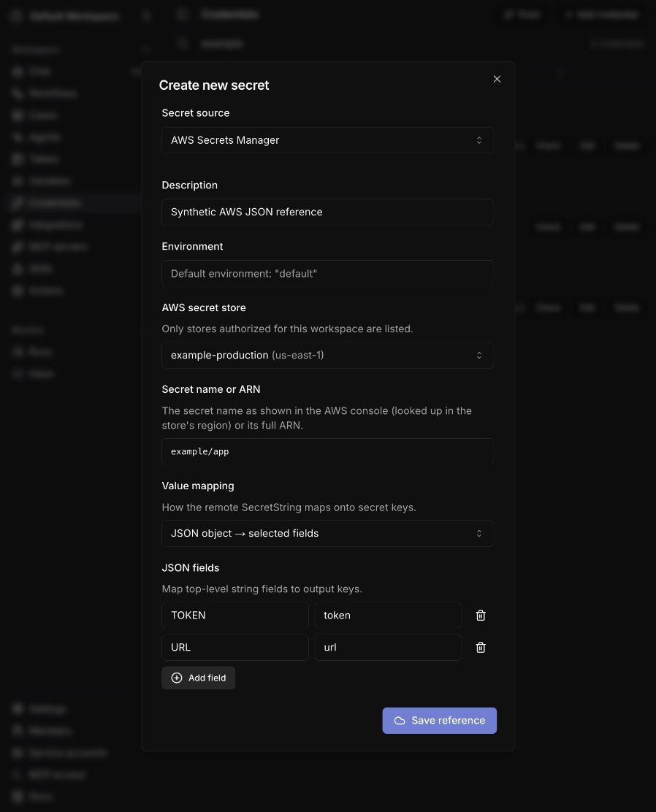Edit the url output key field
The image size is (656, 812).
388,647
